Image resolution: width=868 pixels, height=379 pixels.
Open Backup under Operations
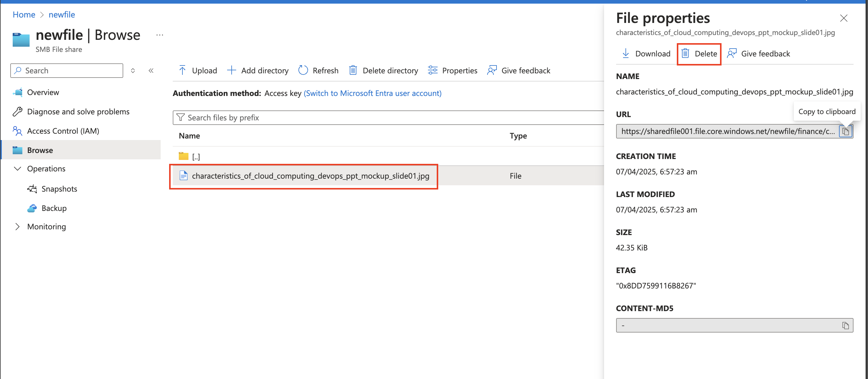click(54, 208)
